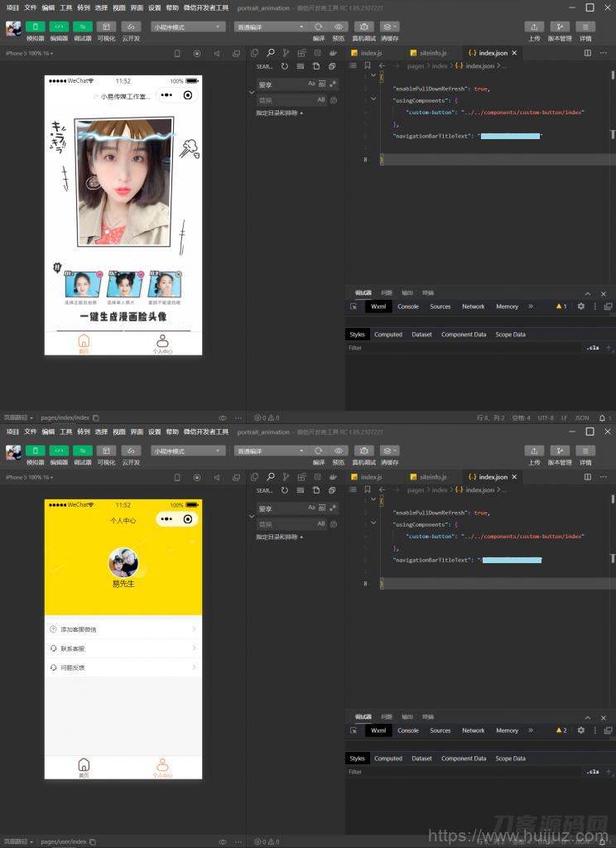Toggle whole word match in upper search box
The width and height of the screenshot is (616, 848).
click(x=322, y=84)
